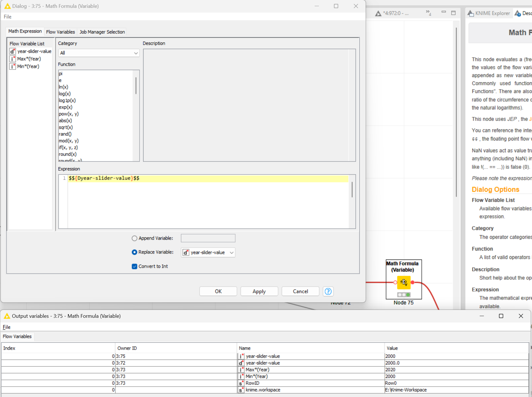Click the KNIME icon in Output variables title bar
The image size is (532, 397).
coord(7,316)
